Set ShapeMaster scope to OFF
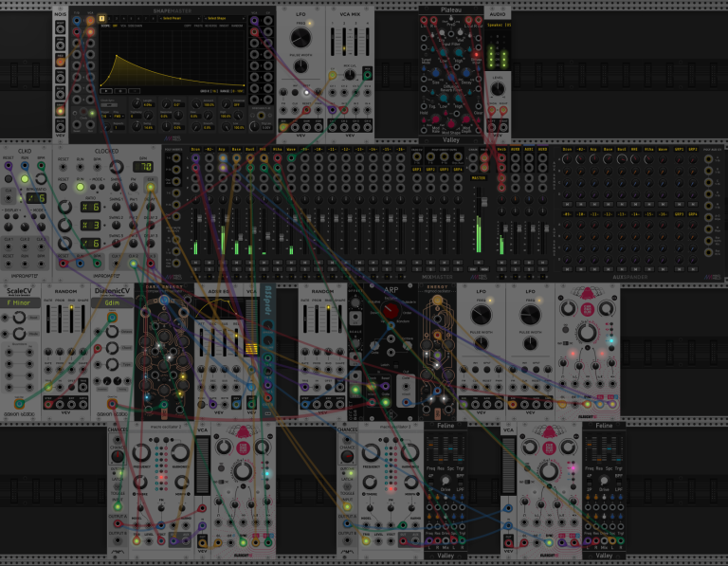This screenshot has height=566, width=728. pyautogui.click(x=116, y=26)
